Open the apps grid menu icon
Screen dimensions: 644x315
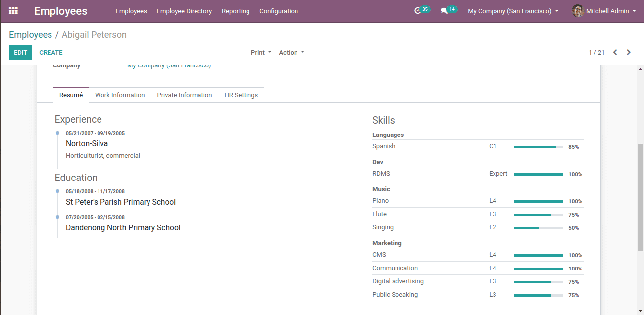[13, 11]
